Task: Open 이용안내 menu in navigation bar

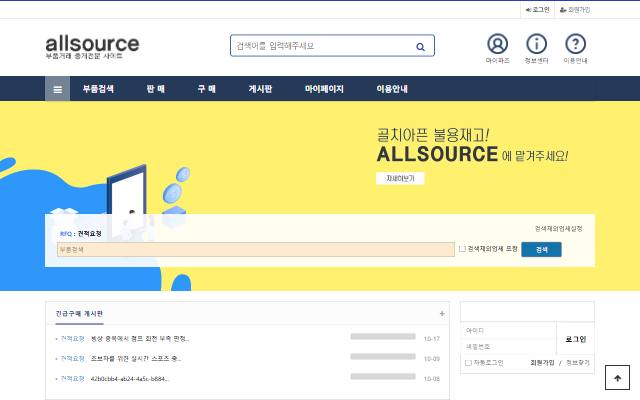Action: point(392,89)
